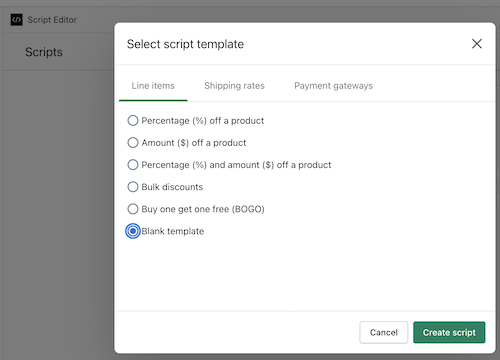Select Buy one get one free (BOGO)
The height and width of the screenshot is (360, 500).
(x=133, y=209)
